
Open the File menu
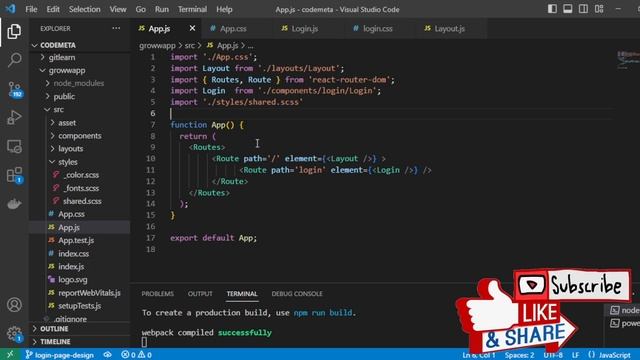point(31,9)
